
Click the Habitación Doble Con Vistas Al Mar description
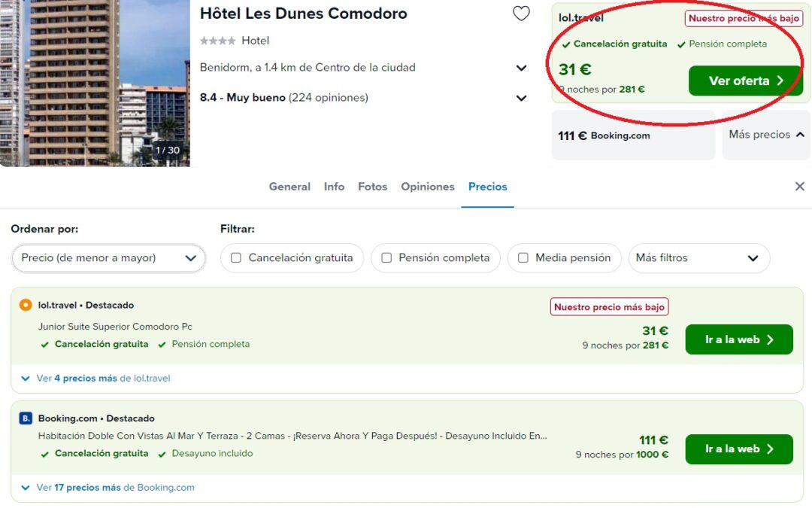tap(292, 436)
